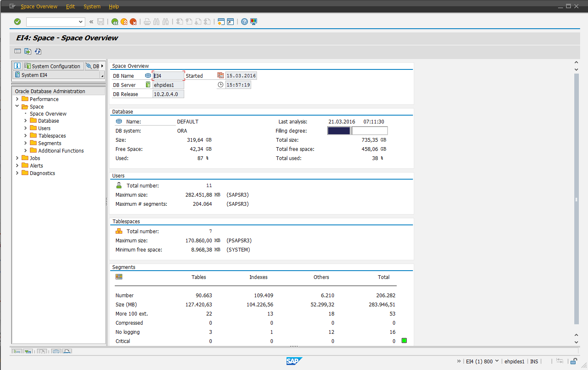The image size is (588, 370).
Task: Expand the Jobs folder
Action: 17,158
